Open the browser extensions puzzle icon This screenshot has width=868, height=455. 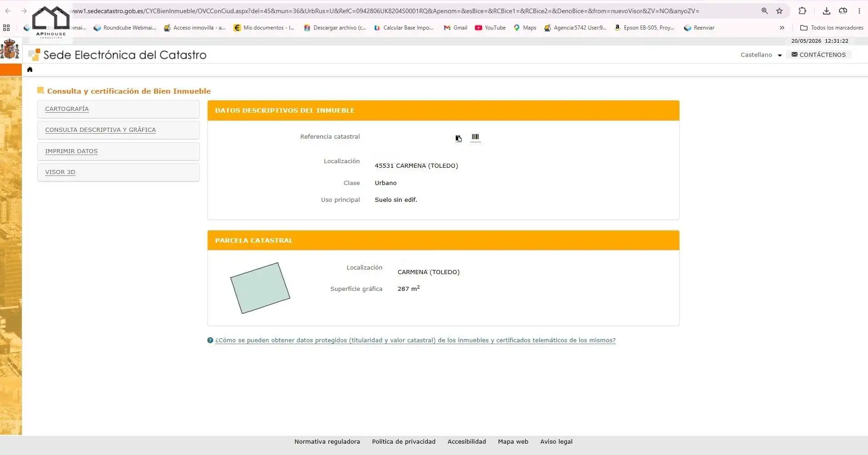tap(803, 11)
